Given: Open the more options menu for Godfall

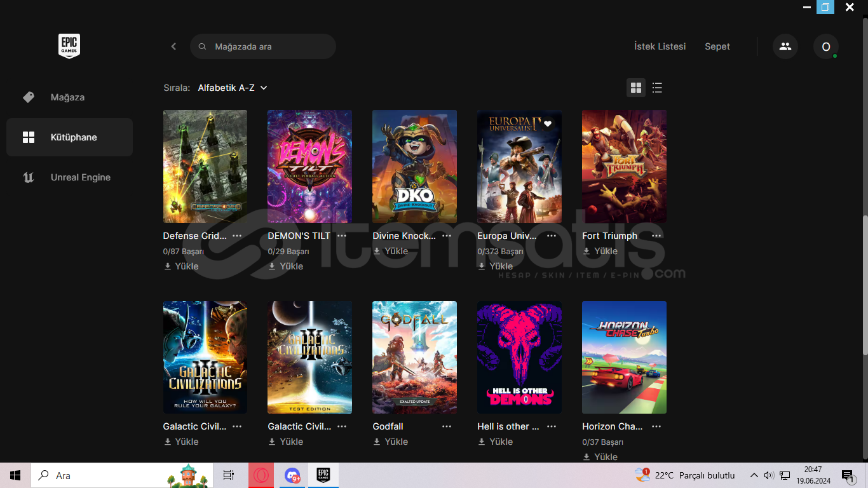Looking at the screenshot, I should (447, 426).
